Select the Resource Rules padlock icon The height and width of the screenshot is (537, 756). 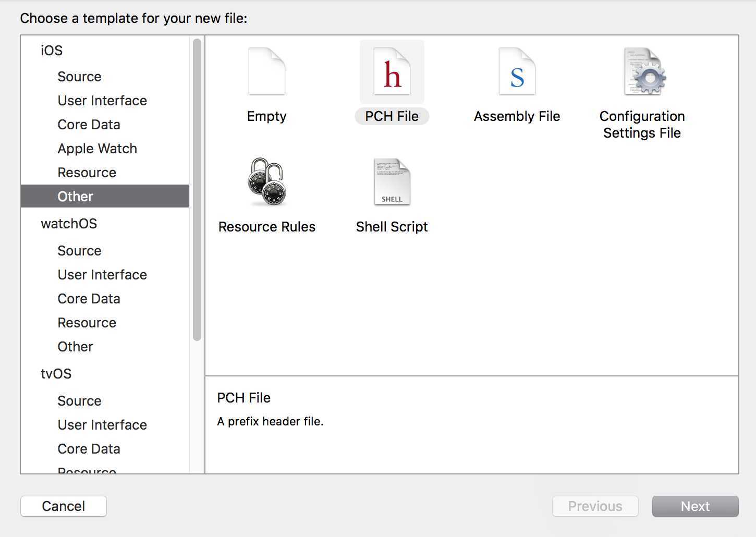click(x=267, y=182)
